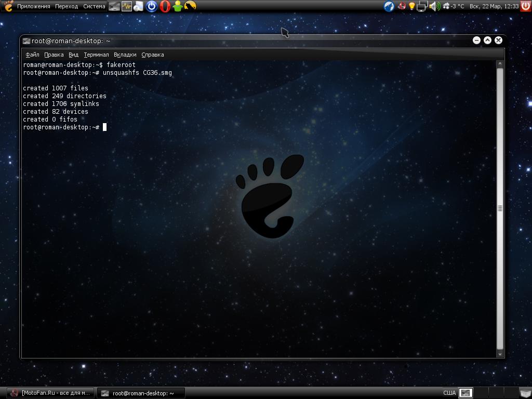Click the 'created 82 devices' output line

[x=56, y=112]
